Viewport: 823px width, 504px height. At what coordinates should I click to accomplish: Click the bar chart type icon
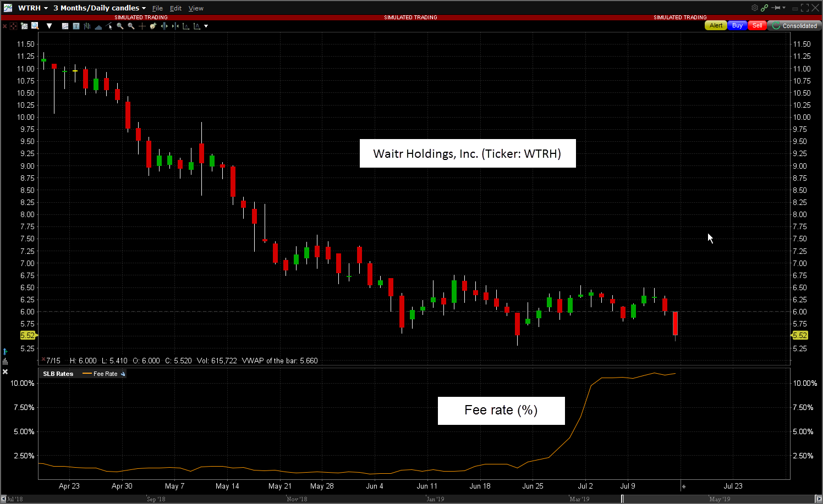(x=87, y=26)
